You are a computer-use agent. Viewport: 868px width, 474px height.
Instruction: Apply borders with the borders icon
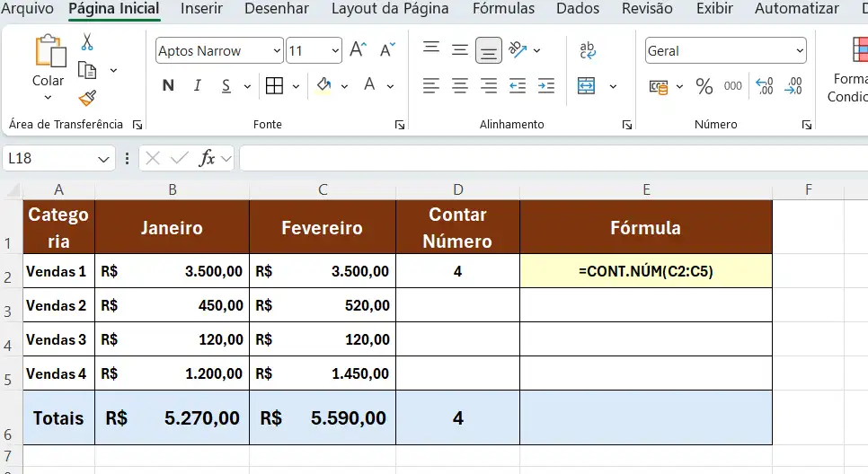pos(275,85)
